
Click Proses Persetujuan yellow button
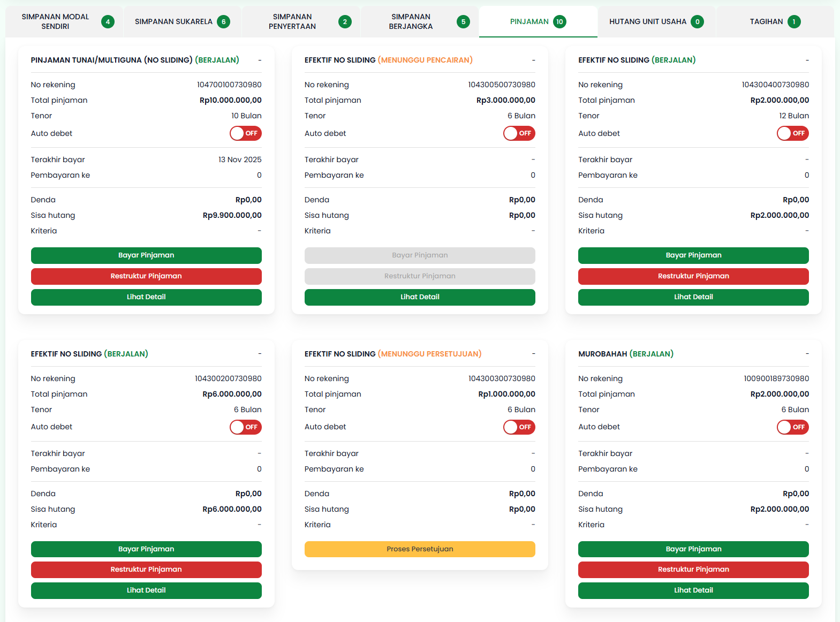click(420, 549)
